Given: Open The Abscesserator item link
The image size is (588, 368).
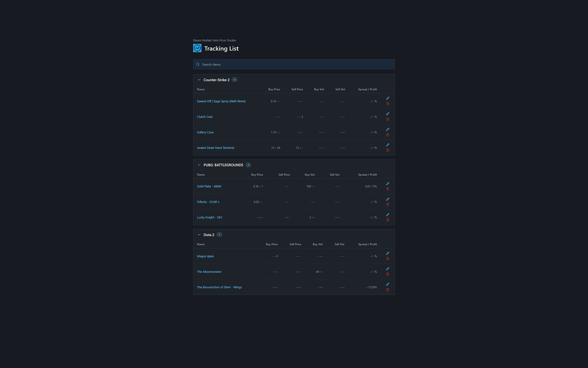Looking at the screenshot, I should [209, 272].
